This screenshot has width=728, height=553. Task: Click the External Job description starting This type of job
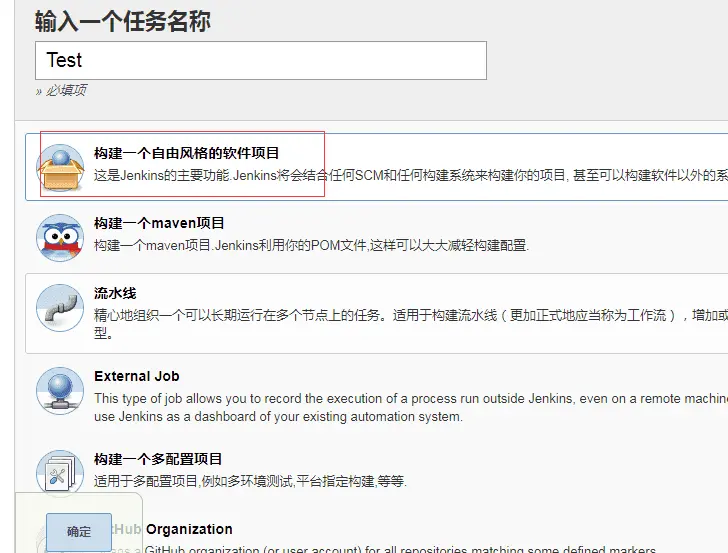click(411, 407)
